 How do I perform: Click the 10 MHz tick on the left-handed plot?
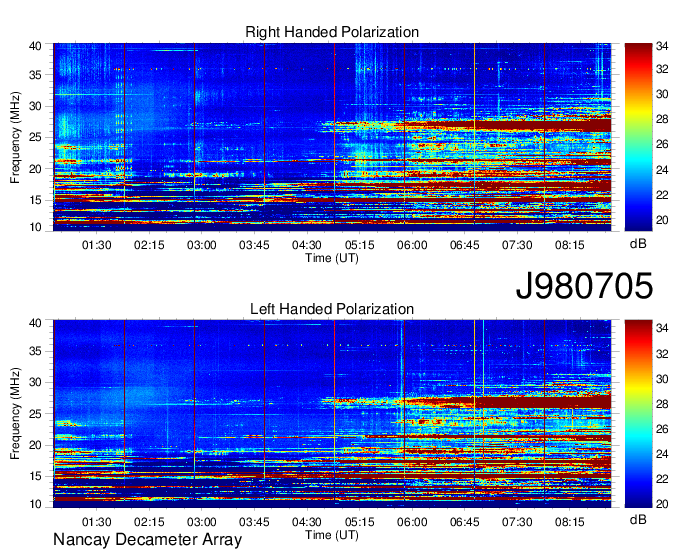35,504
